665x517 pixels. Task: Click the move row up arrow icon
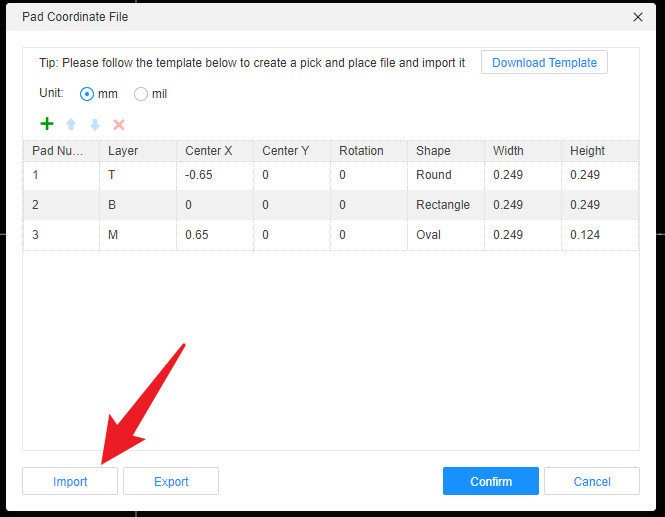click(x=71, y=124)
